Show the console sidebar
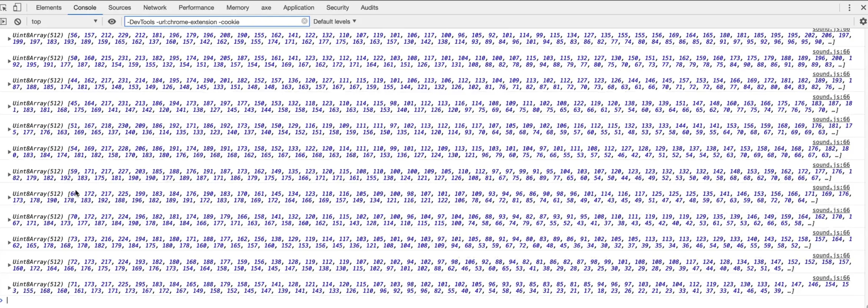This screenshot has height=308, width=868. tap(4, 21)
